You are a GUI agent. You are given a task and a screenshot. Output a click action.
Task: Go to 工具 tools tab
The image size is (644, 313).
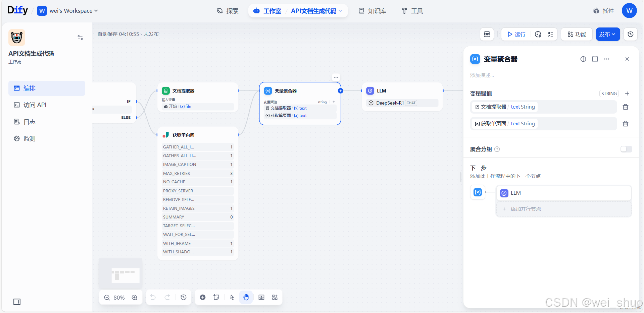click(x=412, y=11)
